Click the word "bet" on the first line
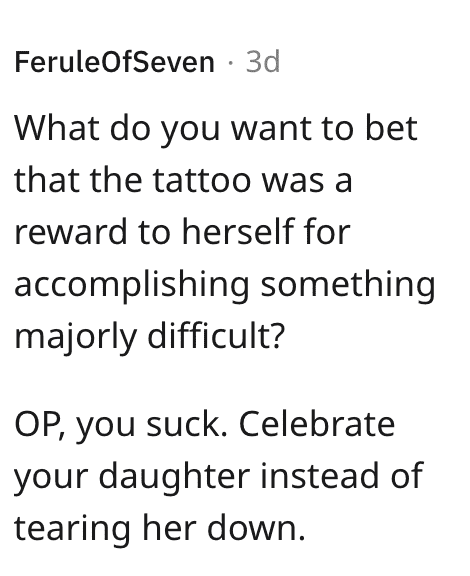Screen dimensions: 470x576 coord(391,129)
